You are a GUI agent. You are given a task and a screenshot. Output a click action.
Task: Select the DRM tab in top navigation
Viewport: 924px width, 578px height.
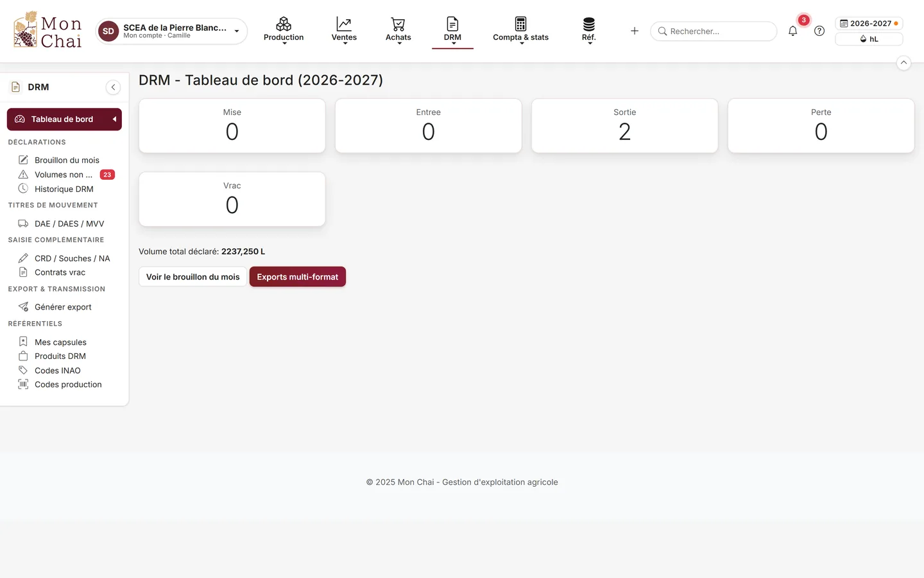coord(452,31)
